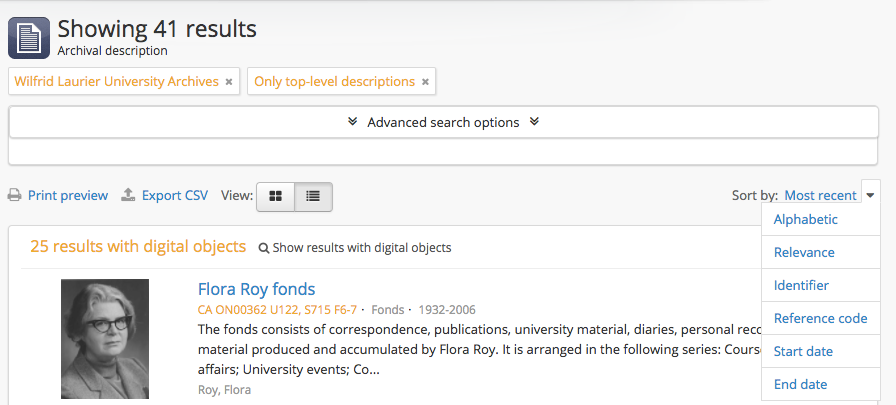Expand the Advanced search options panel

pos(443,122)
